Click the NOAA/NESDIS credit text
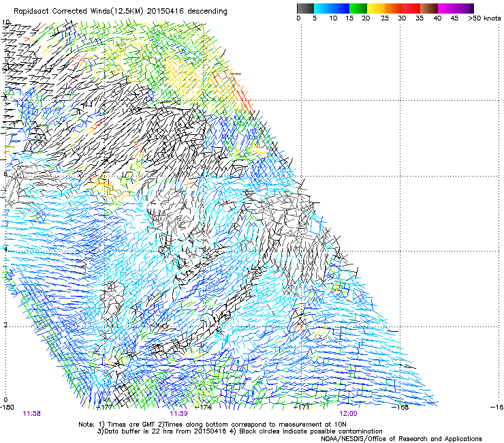 (x=401, y=439)
